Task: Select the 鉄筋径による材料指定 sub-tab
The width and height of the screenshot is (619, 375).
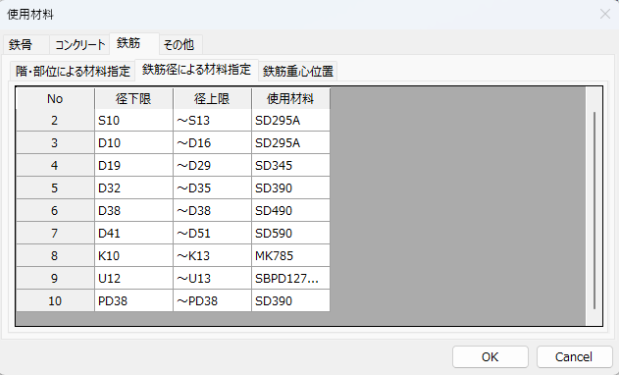Action: point(197,69)
